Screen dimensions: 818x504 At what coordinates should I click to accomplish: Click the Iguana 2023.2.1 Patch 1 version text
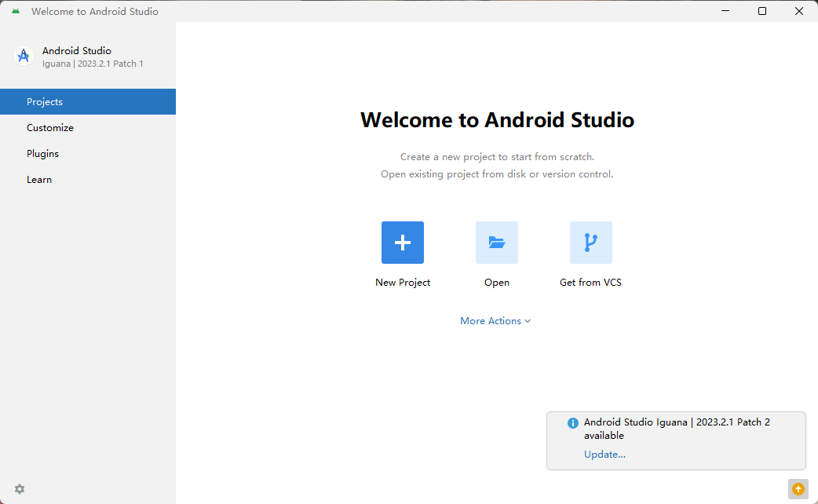(93, 64)
